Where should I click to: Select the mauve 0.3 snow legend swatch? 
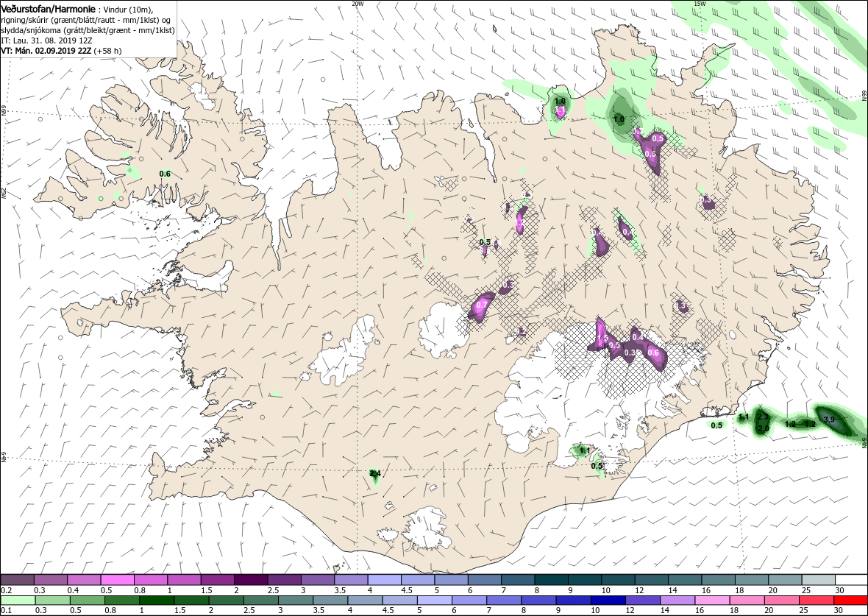(x=50, y=579)
